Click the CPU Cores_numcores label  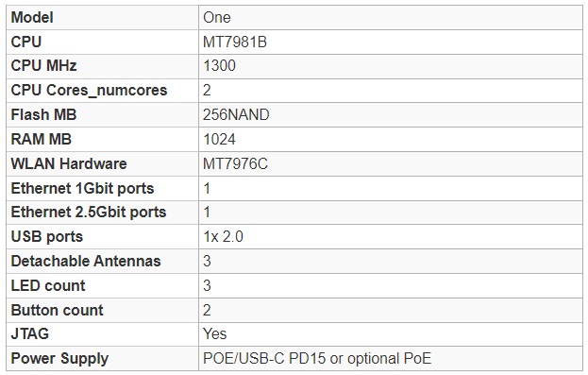89,90
